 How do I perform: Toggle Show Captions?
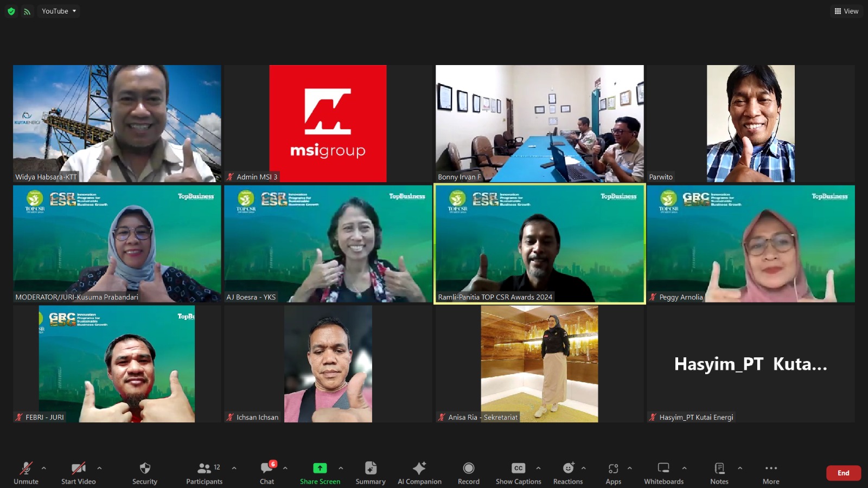(x=518, y=473)
